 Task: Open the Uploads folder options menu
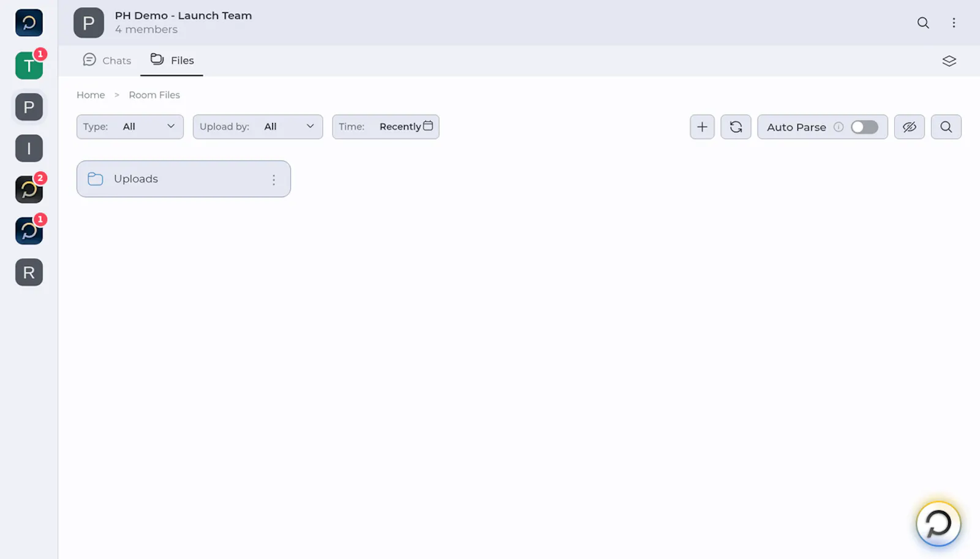(274, 179)
